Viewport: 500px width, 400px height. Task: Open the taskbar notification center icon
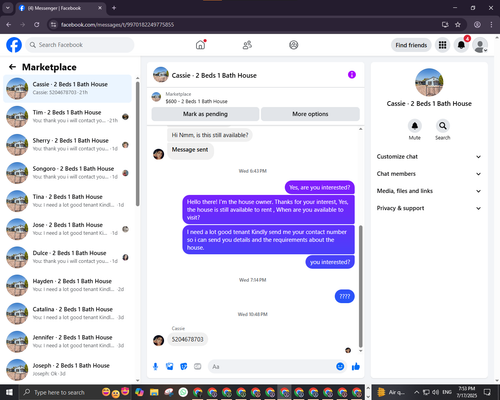pos(487,392)
